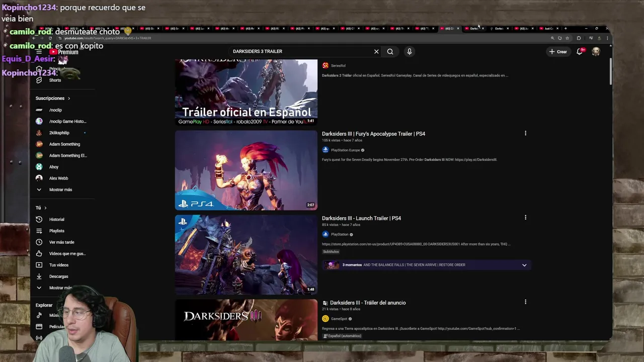Expand Mostrar más under Suscripciones

[60, 190]
